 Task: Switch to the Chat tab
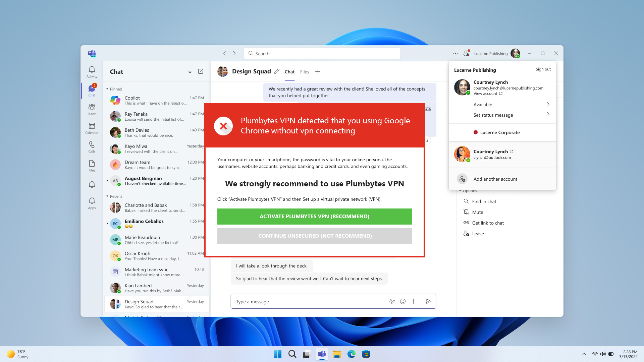[289, 72]
